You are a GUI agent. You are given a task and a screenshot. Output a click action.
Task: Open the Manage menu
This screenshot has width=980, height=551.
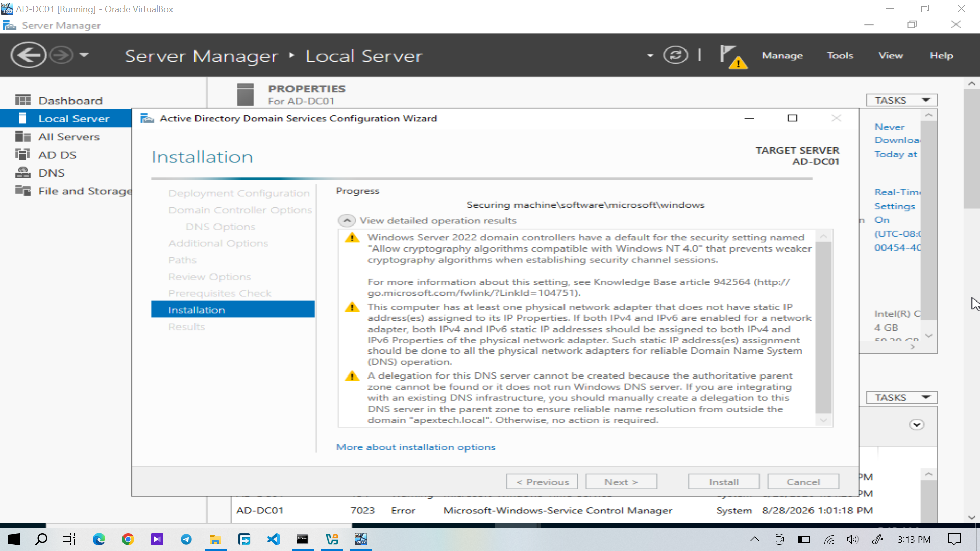click(782, 55)
